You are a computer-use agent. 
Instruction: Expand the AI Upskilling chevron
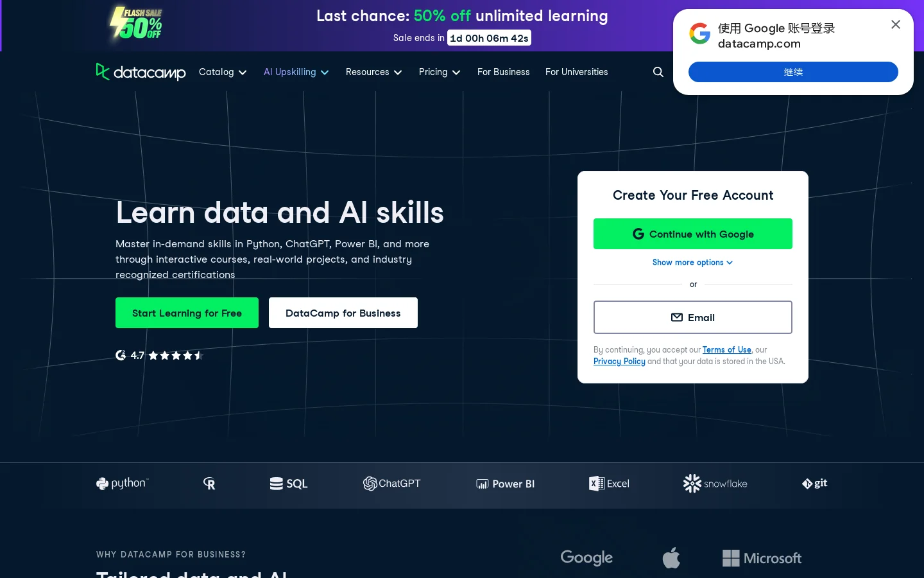[x=325, y=73]
